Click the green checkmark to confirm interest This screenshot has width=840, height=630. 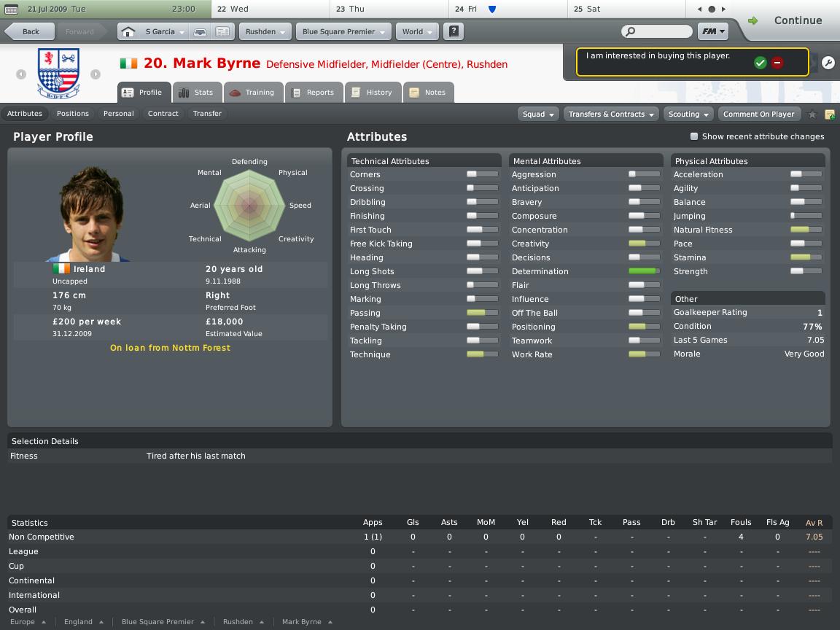coord(761,63)
